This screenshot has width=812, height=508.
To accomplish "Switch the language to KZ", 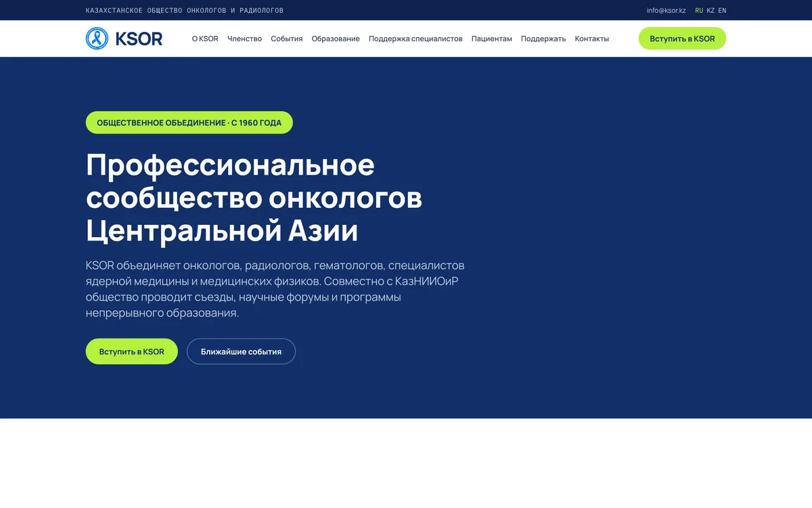I will (x=710, y=10).
